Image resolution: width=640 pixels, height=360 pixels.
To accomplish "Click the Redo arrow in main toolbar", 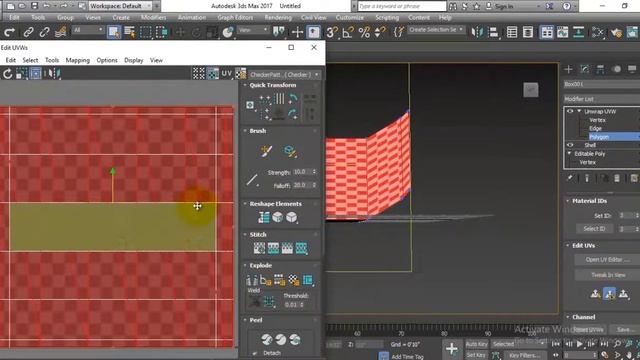I will [x=10, y=32].
